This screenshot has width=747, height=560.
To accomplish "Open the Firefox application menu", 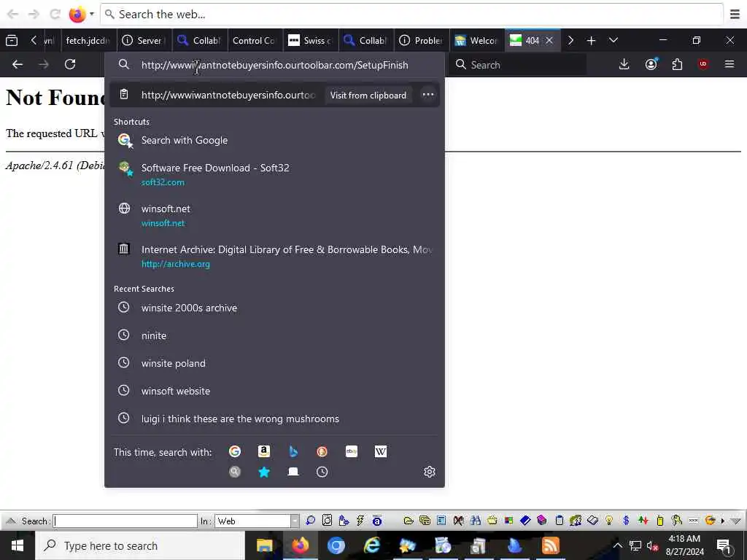I will [729, 64].
